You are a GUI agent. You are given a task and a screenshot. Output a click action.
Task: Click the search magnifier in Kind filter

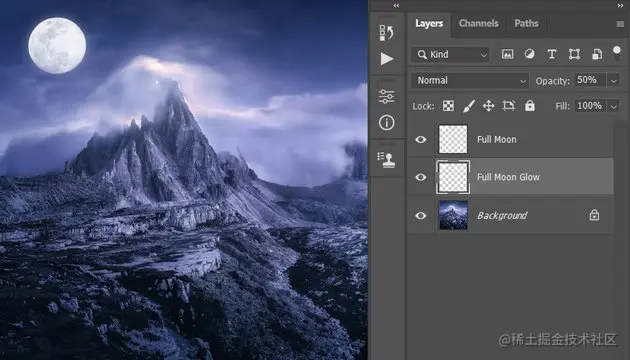pos(422,54)
